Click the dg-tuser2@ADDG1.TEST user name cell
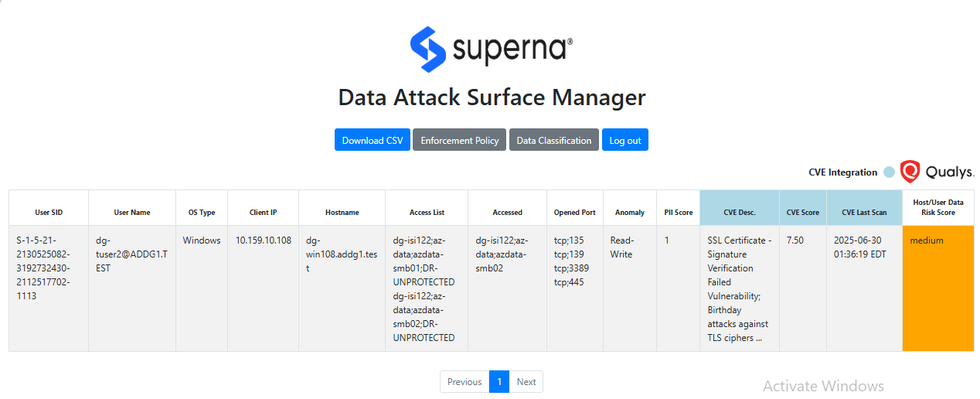 [x=132, y=288]
